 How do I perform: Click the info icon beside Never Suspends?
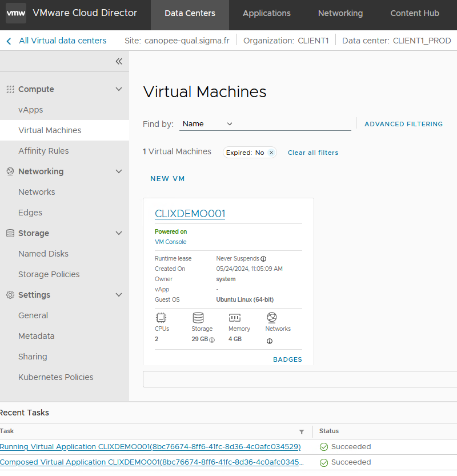click(263, 259)
